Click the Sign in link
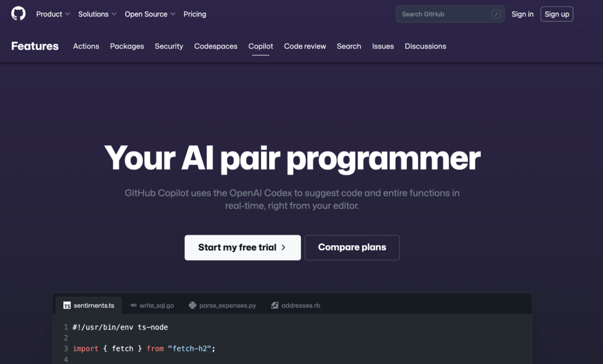603x364 pixels. pos(522,14)
